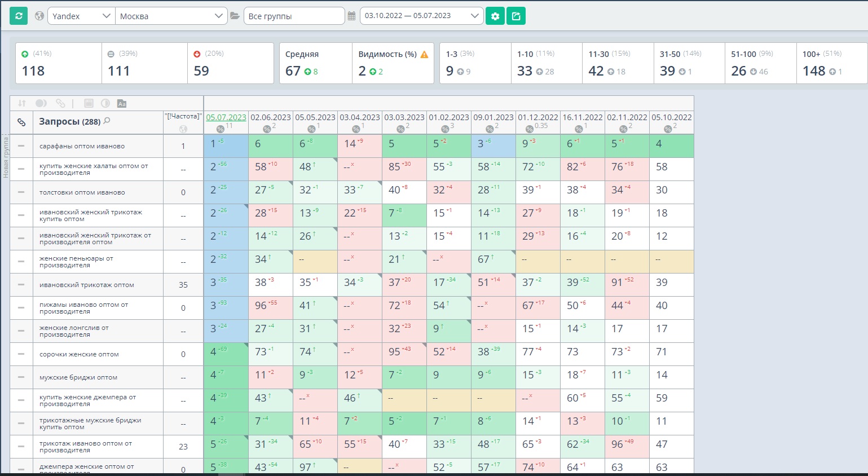Toggle the half-circle contrast icon in toolbar
868x476 pixels.
[x=105, y=103]
